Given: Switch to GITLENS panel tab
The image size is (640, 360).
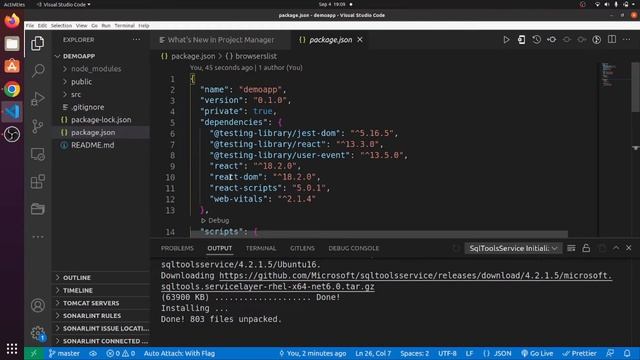Looking at the screenshot, I should pyautogui.click(x=302, y=248).
